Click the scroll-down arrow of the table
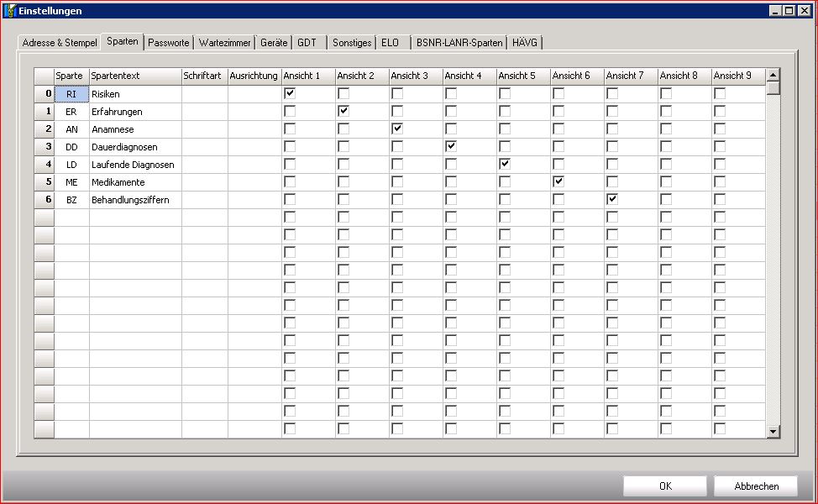Image resolution: width=818 pixels, height=504 pixels. [x=773, y=431]
